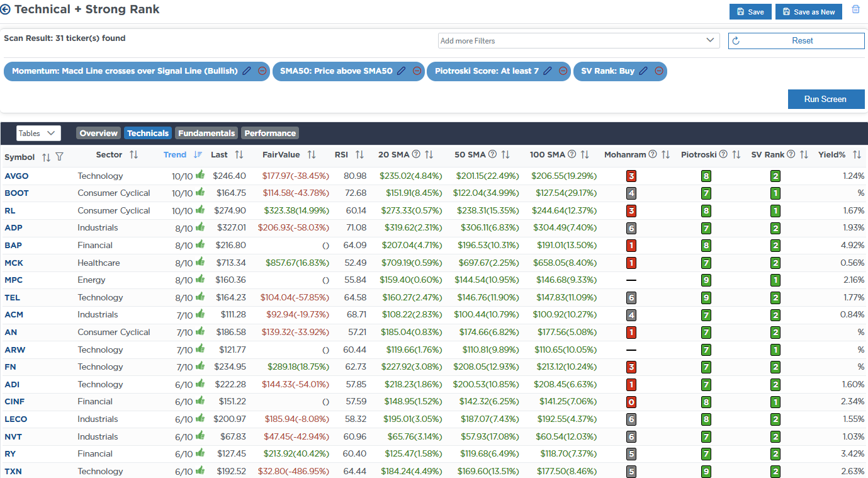Open the Tables view dropdown
868x478 pixels.
[x=38, y=133]
